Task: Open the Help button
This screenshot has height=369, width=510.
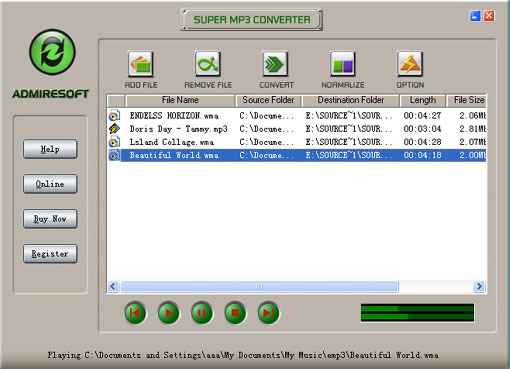Action: pos(50,149)
